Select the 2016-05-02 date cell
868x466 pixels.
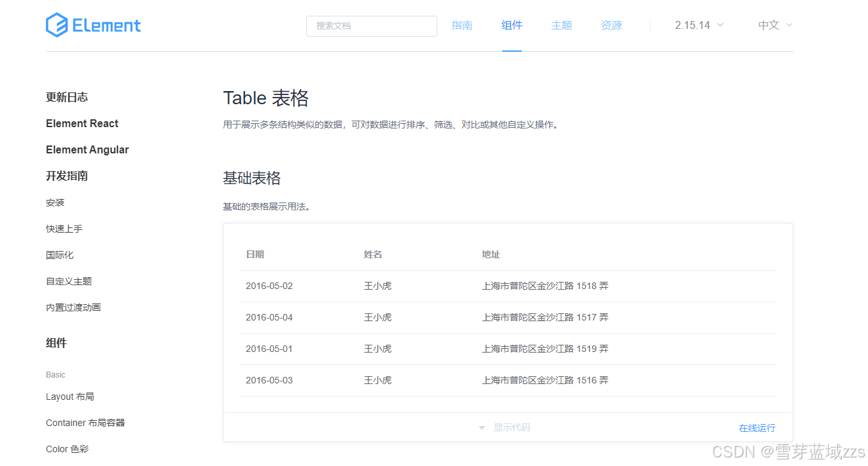click(x=269, y=286)
